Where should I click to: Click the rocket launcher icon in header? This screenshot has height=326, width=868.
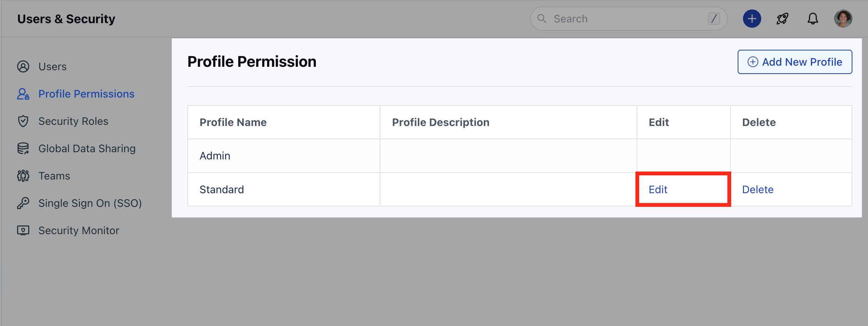click(x=782, y=18)
